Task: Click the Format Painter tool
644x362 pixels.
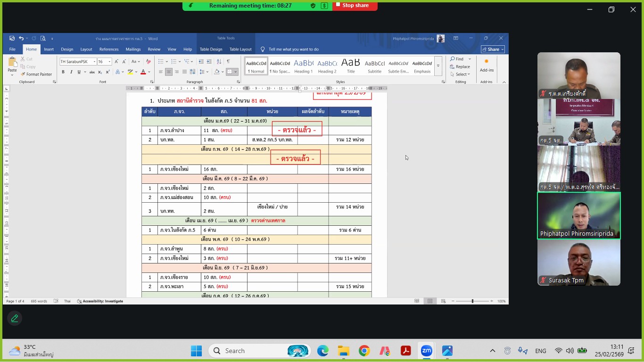Action: (x=36, y=74)
